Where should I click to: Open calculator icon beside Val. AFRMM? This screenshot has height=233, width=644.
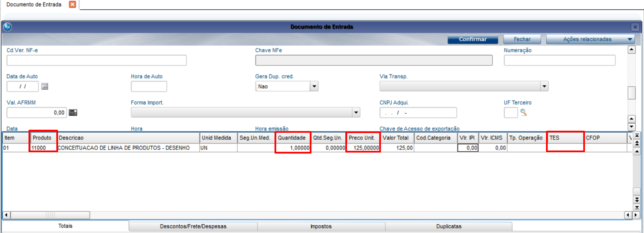pos(73,113)
